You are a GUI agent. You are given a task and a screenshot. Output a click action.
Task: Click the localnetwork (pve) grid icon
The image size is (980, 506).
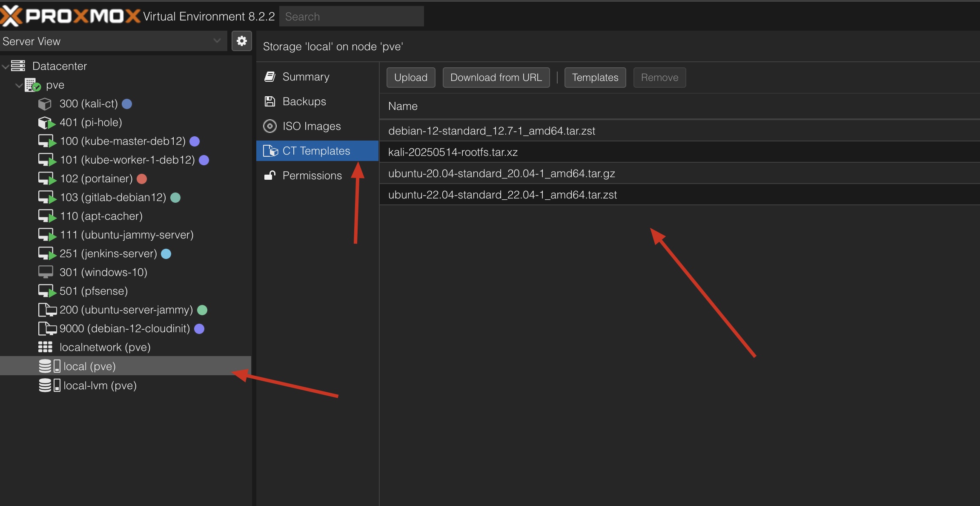click(45, 347)
